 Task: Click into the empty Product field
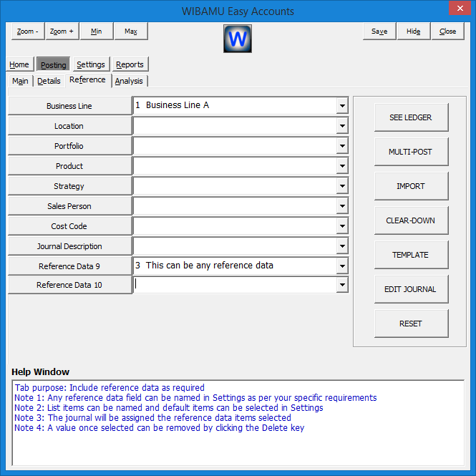point(235,166)
